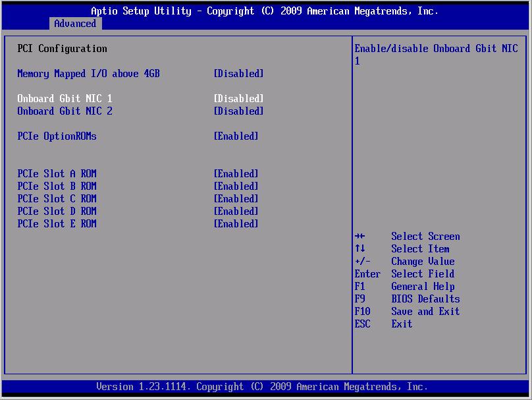Click the Exit hint beside ESC
The width and height of the screenshot is (532, 400).
coord(402,324)
